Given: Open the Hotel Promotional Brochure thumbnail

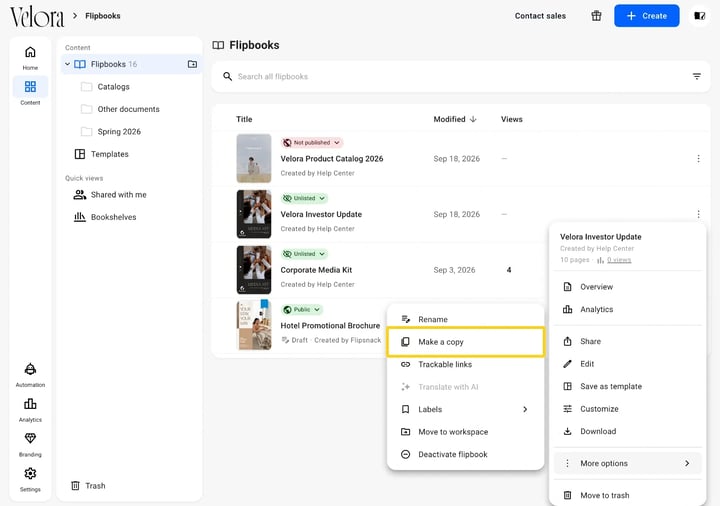Looking at the screenshot, I should [254, 325].
